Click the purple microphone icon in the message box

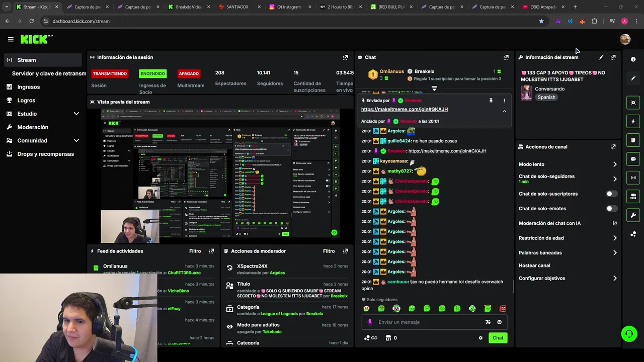pyautogui.click(x=370, y=322)
